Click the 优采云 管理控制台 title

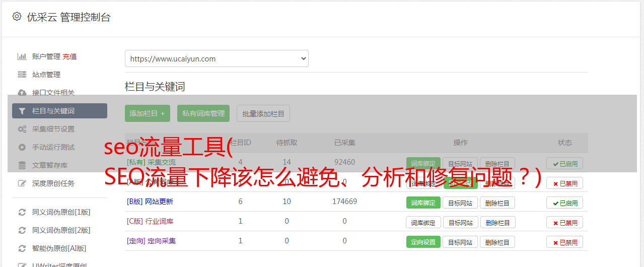point(68,17)
